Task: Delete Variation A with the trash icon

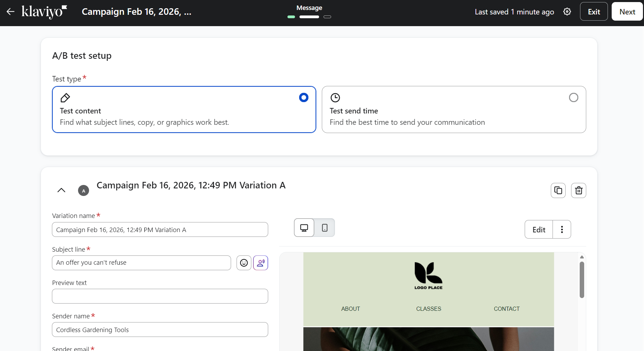Action: click(578, 190)
